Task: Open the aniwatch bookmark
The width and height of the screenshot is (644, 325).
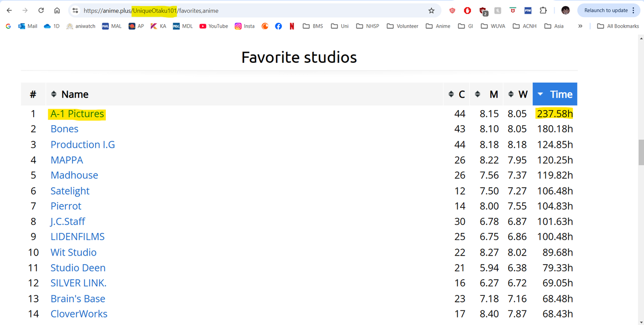Action: point(81,26)
